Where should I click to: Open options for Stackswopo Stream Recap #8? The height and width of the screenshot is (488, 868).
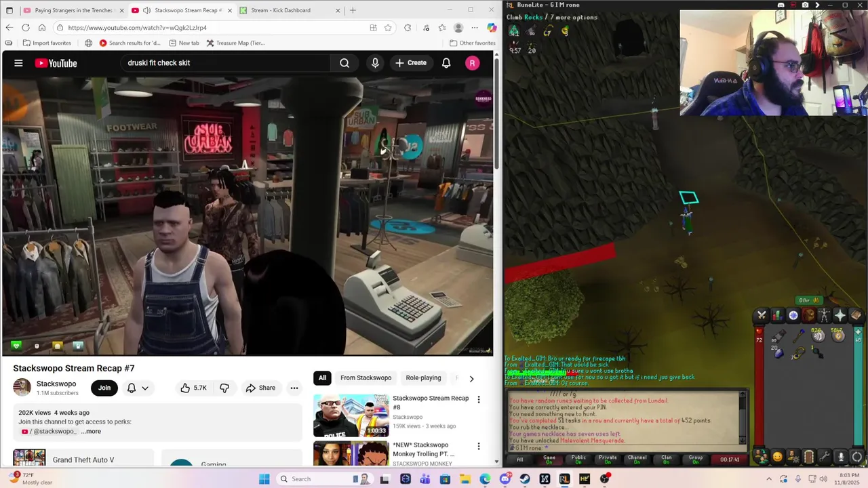click(478, 400)
